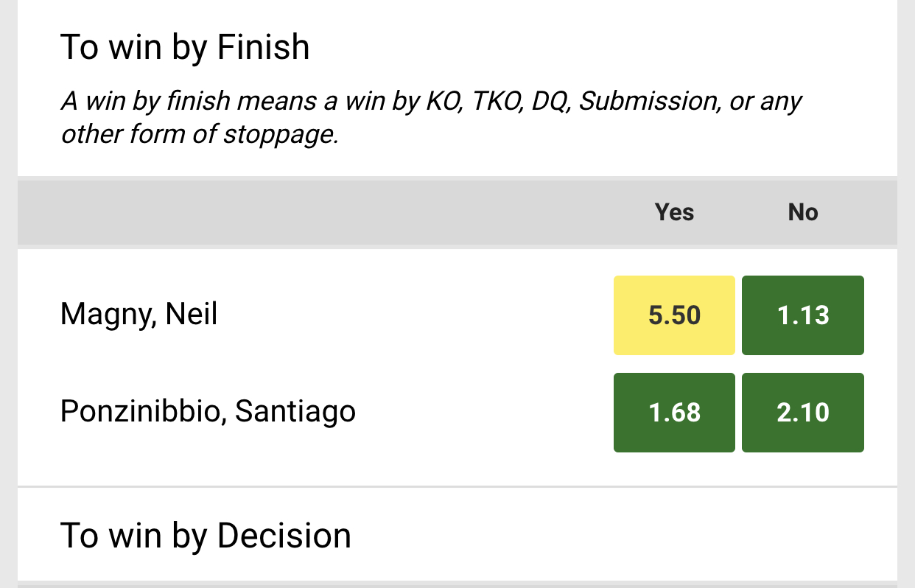915x588 pixels.
Task: Click the word Finish in the market title
Action: pos(264,47)
